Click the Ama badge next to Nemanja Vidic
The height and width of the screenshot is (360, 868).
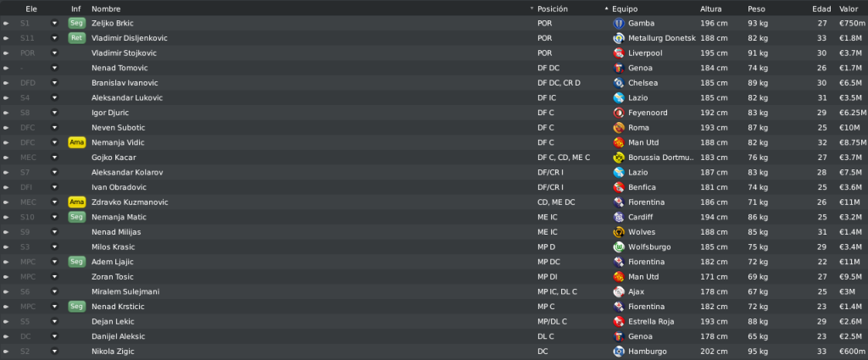(x=76, y=142)
